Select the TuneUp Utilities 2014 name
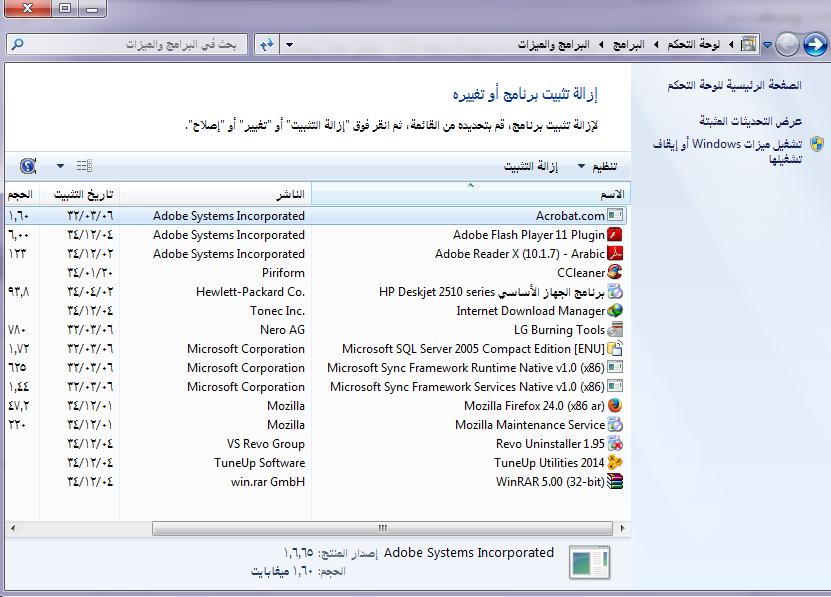831x597 pixels. [549, 463]
